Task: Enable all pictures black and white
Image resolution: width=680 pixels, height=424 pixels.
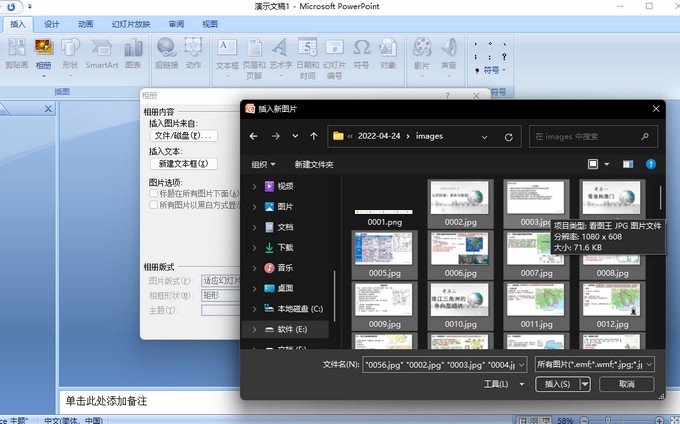Action: (x=152, y=204)
